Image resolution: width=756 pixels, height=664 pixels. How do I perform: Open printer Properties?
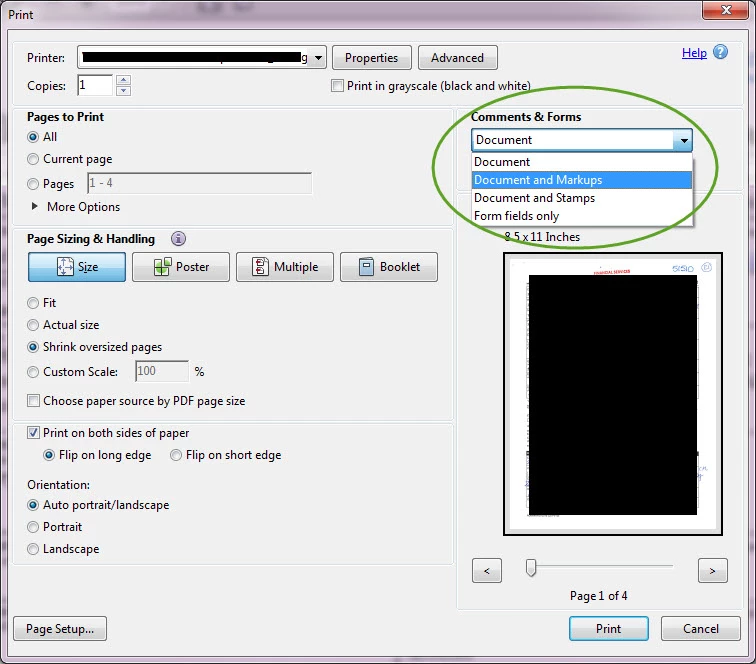click(x=372, y=58)
